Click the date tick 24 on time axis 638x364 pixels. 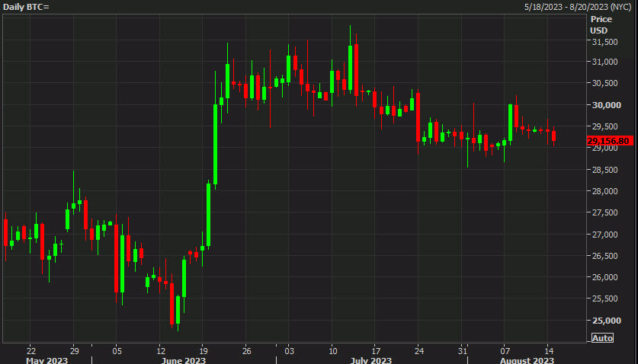418,351
